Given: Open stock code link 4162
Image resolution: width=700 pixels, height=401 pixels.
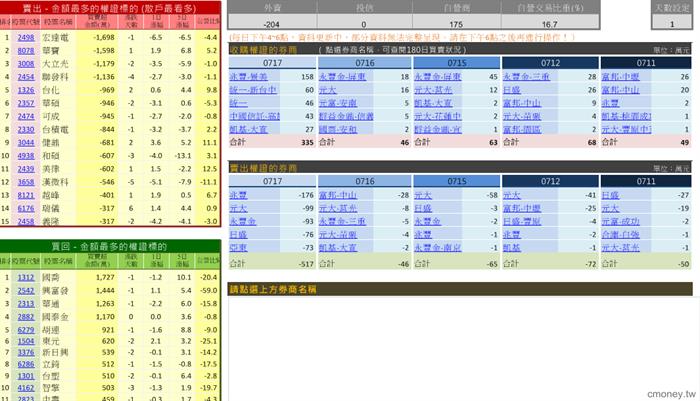Looking at the screenshot, I should point(26,388).
